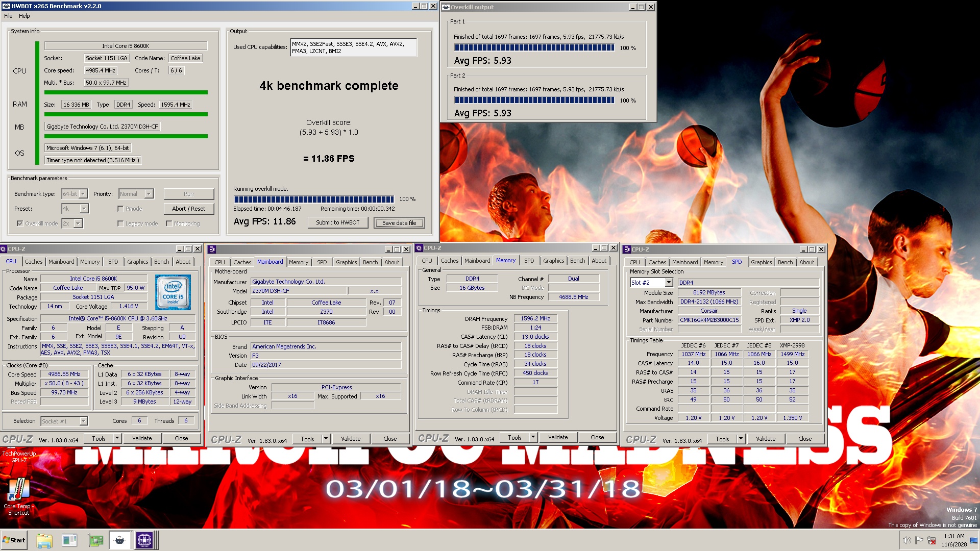This screenshot has width=980, height=551.
Task: Click Close button in CPU-Z SPD window
Action: (805, 439)
